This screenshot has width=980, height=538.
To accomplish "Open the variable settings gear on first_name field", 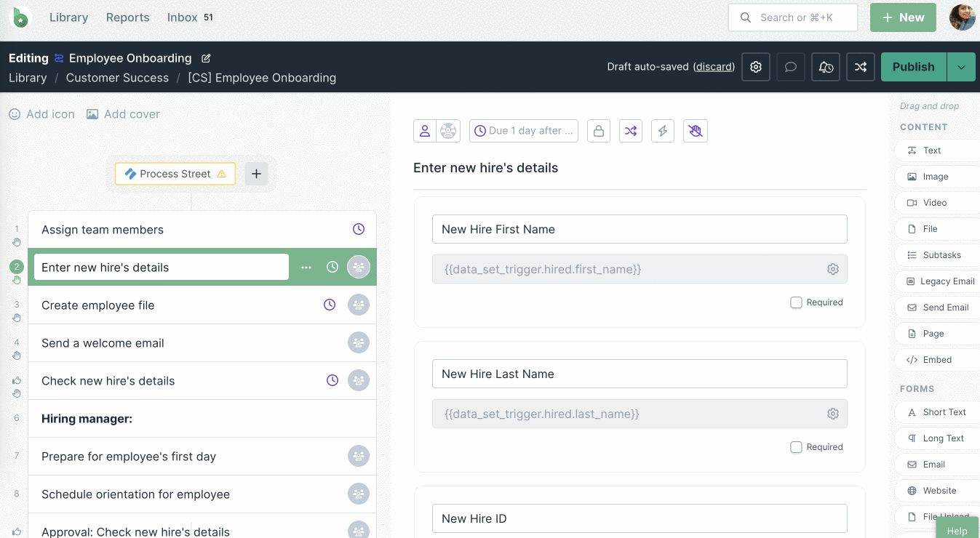I will pyautogui.click(x=832, y=268).
